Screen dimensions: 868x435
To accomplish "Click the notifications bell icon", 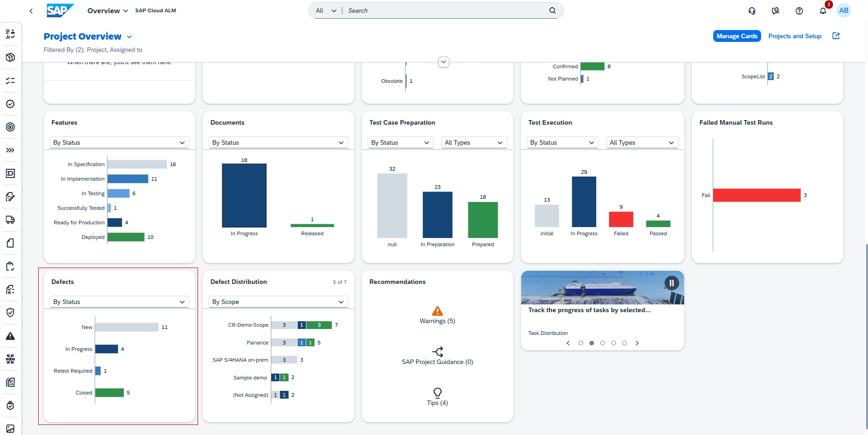I will point(822,11).
